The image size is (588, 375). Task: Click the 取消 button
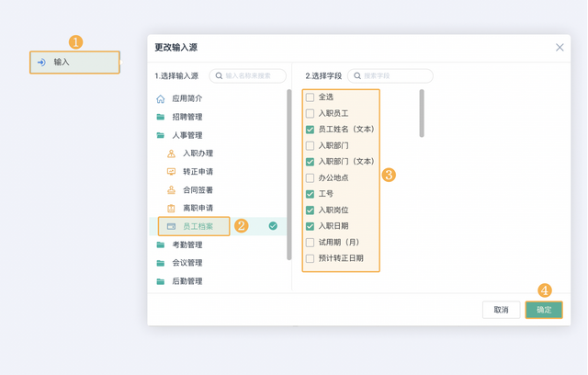point(501,310)
